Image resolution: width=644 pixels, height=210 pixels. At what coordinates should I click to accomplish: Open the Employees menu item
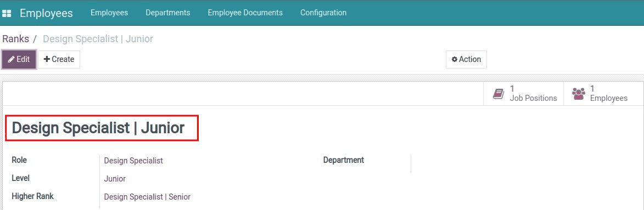pyautogui.click(x=109, y=13)
